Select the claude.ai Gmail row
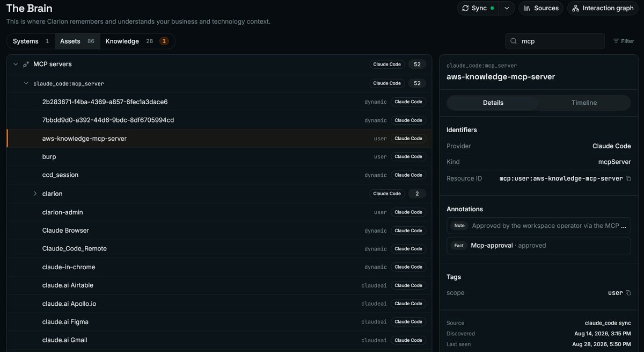Screen dimensions: 644x352 (219, 340)
